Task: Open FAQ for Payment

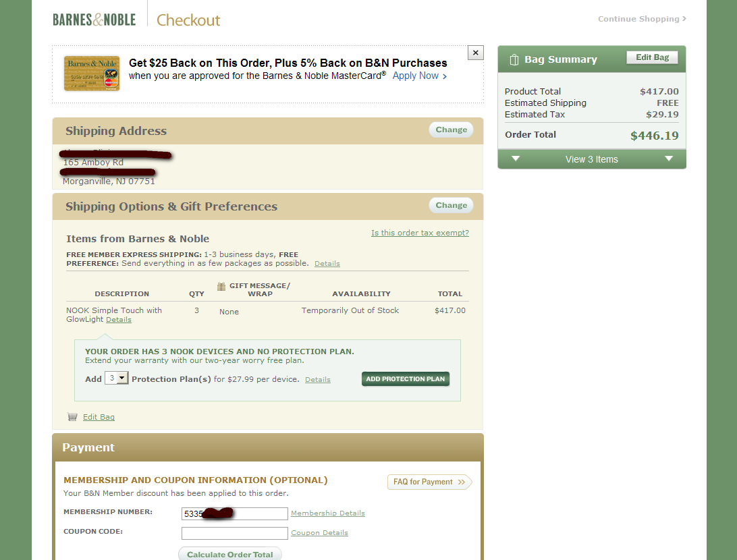Action: click(x=429, y=482)
